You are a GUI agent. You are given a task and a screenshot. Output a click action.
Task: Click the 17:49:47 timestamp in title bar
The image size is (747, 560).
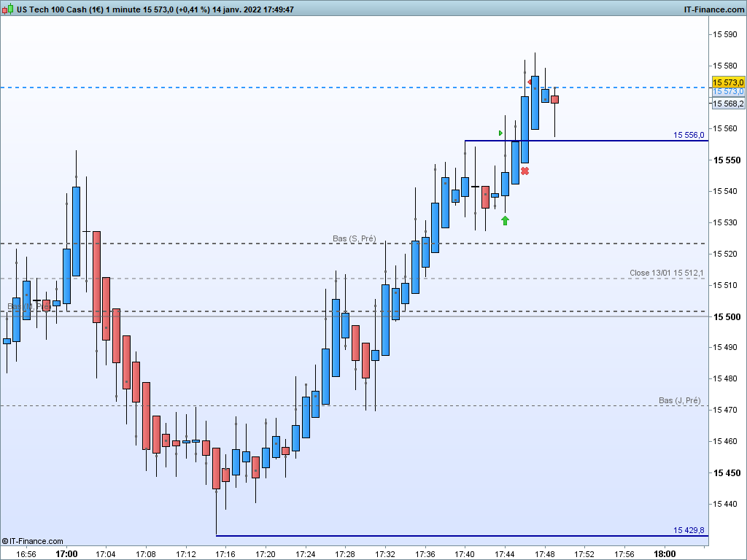point(278,9)
